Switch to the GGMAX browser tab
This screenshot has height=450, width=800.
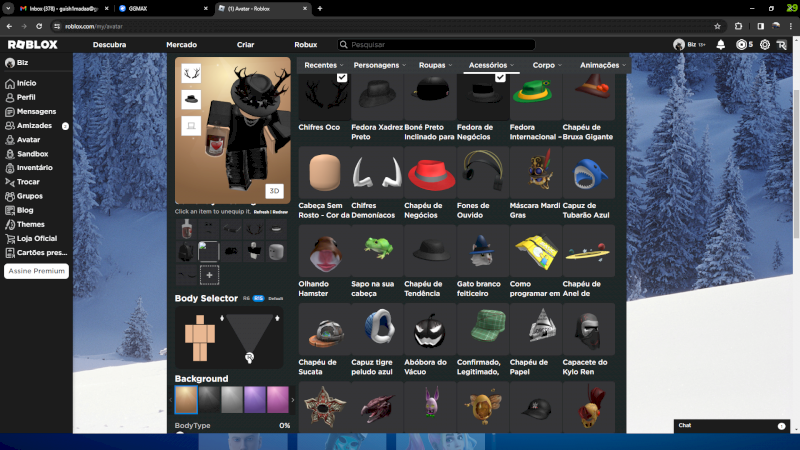pos(162,9)
